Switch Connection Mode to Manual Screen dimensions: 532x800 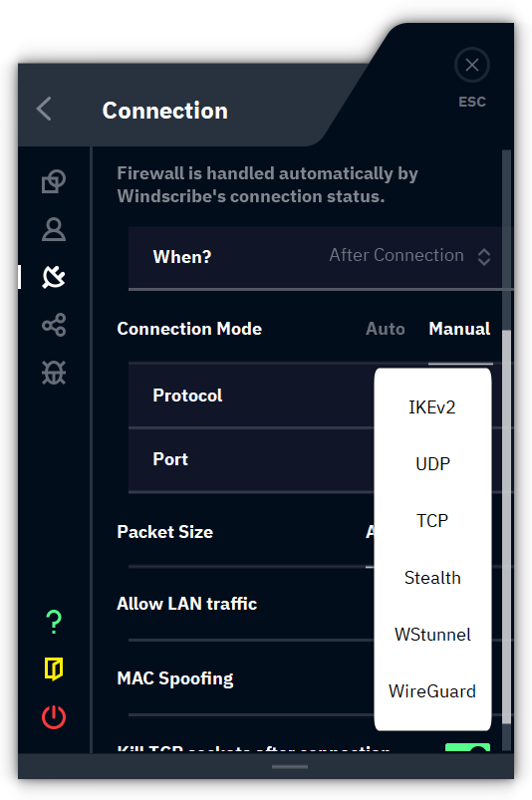459,329
